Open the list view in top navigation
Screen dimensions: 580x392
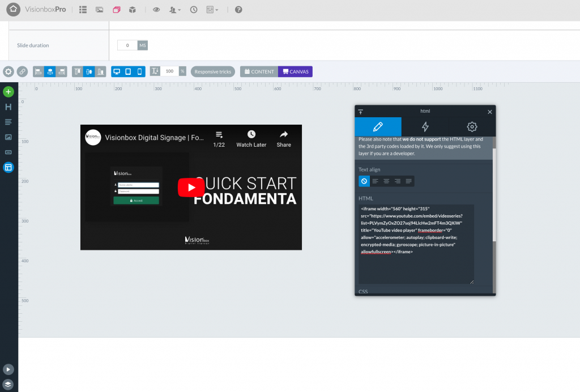83,10
